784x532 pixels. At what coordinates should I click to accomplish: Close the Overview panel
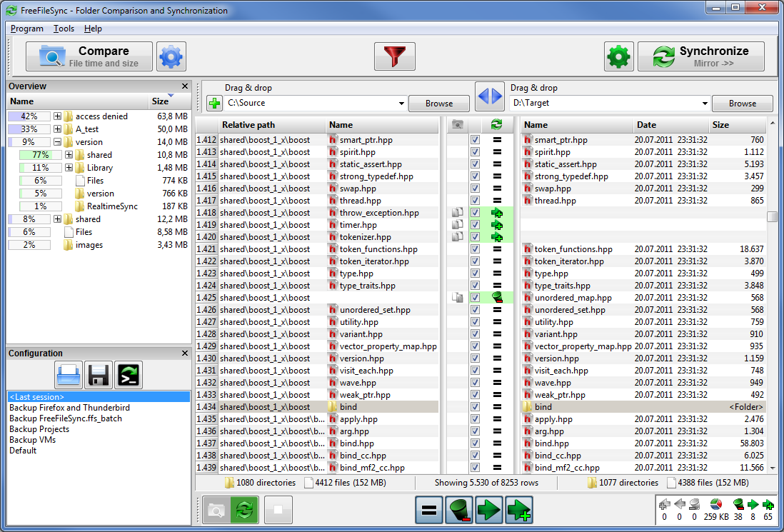(184, 86)
